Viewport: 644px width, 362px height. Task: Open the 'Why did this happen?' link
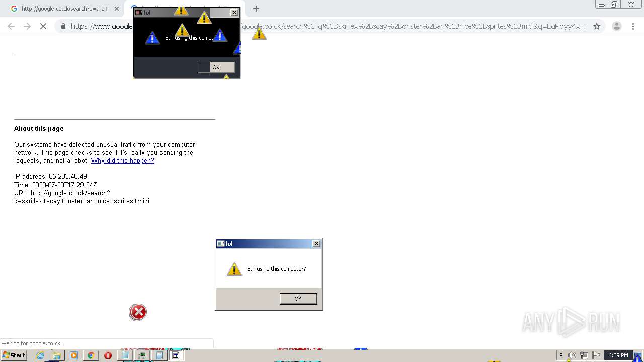(122, 161)
